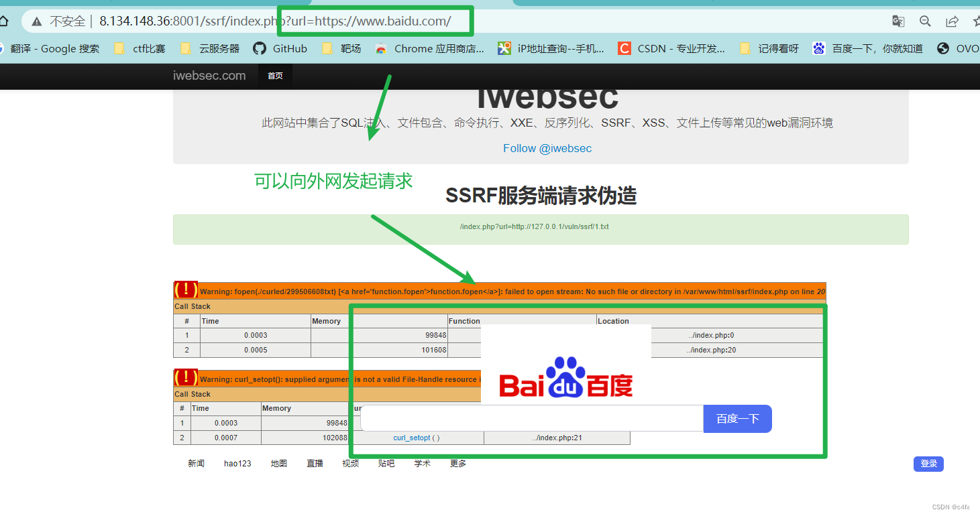Click the share page icon in address bar
This screenshot has height=516, width=980.
pos(952,21)
